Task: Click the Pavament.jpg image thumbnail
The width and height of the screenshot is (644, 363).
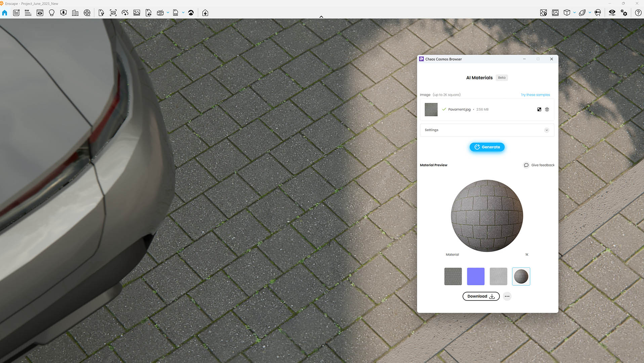Action: [x=431, y=110]
